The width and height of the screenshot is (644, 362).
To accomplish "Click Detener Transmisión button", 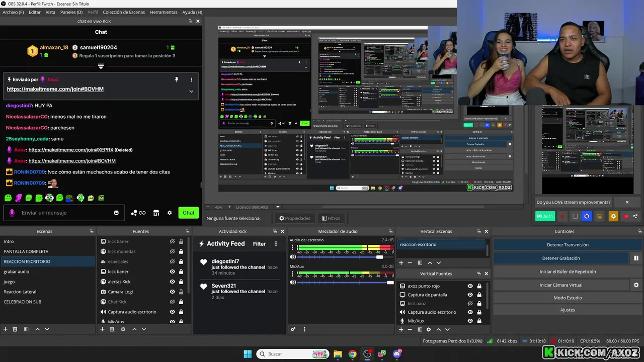I will 568,245.
